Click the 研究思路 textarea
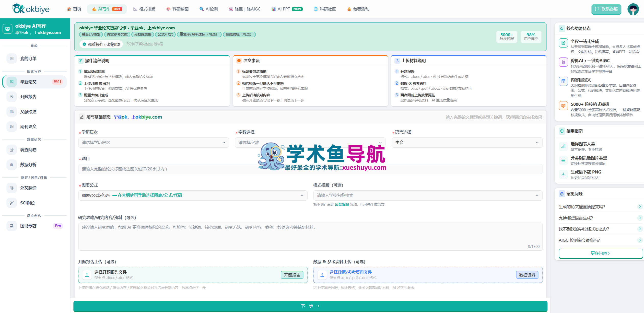Screen dimensions: 644x313 click(x=310, y=237)
